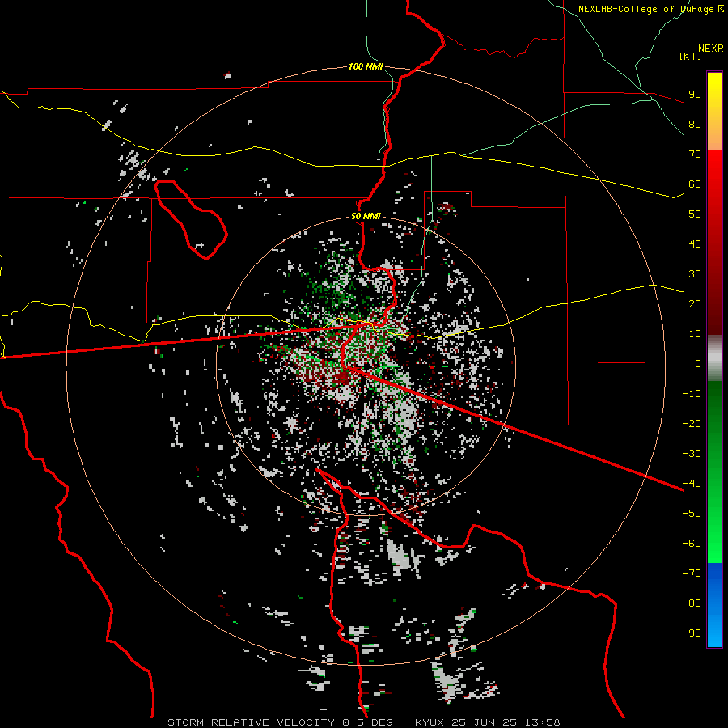This screenshot has width=728, height=728.
Task: Click the -70 tick label on the scale
Action: (692, 574)
